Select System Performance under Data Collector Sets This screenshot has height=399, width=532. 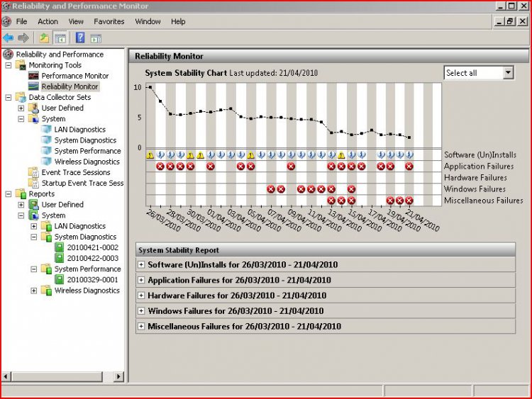87,151
